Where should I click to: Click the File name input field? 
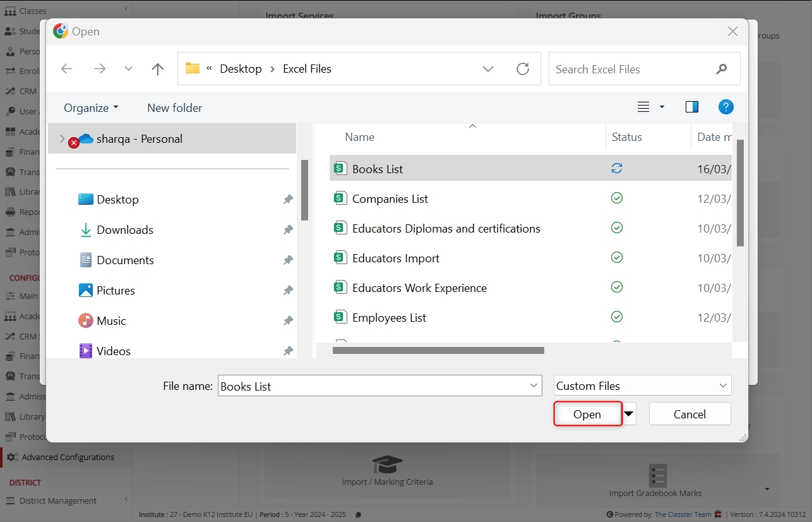pos(373,386)
